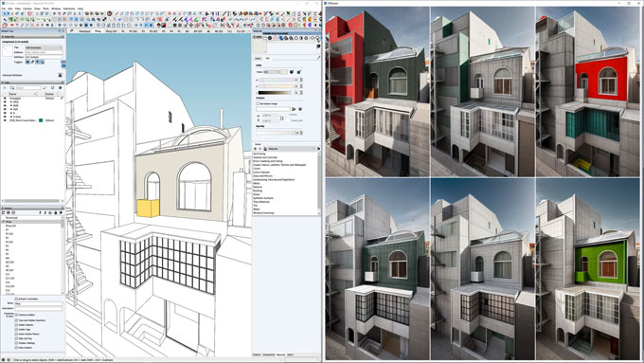
Task: Open the Glass and Mirrors material collection
Action: (262, 176)
